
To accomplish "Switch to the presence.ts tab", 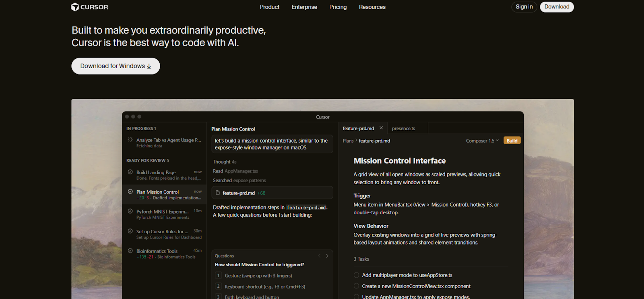I will (x=403, y=129).
